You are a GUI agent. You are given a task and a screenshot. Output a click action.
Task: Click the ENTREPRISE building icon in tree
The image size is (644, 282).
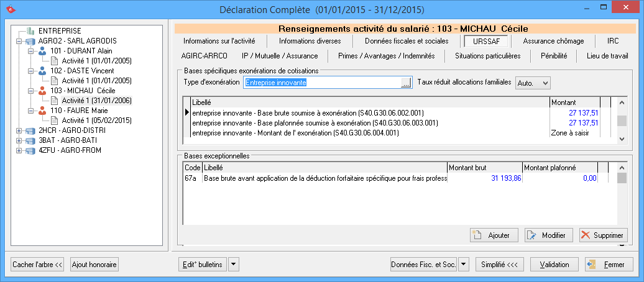click(x=30, y=30)
